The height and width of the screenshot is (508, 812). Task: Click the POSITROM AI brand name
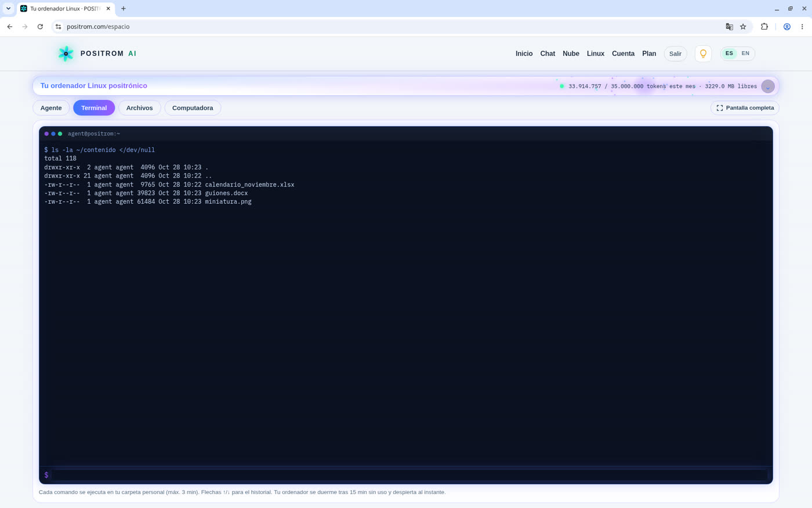coord(108,53)
